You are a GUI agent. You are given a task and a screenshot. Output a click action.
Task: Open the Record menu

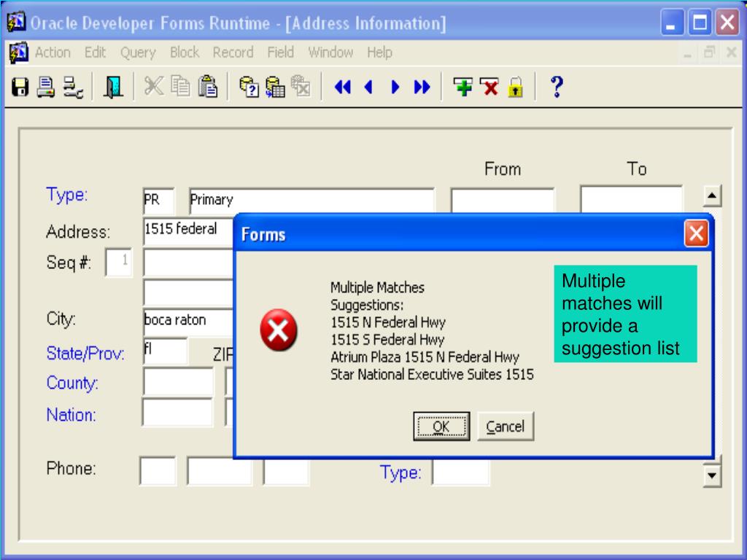click(233, 52)
